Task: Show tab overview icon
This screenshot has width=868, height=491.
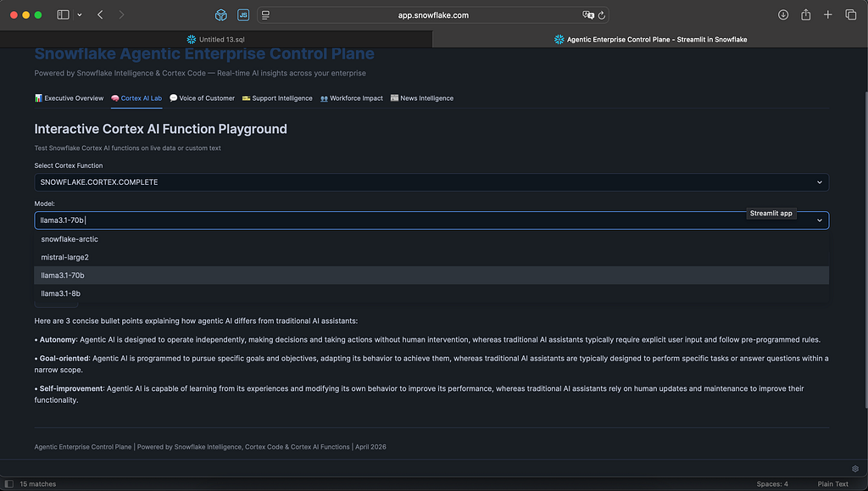Action: tap(851, 15)
